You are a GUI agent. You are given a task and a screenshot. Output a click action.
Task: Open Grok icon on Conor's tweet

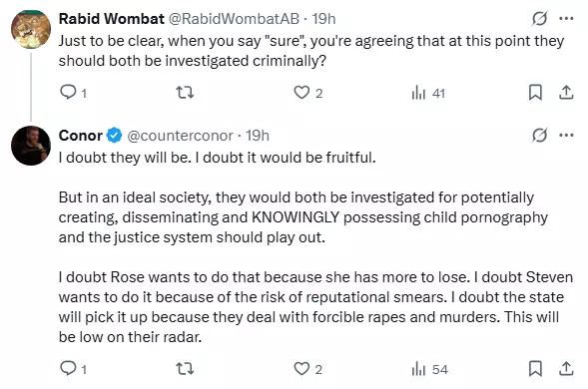click(x=540, y=135)
